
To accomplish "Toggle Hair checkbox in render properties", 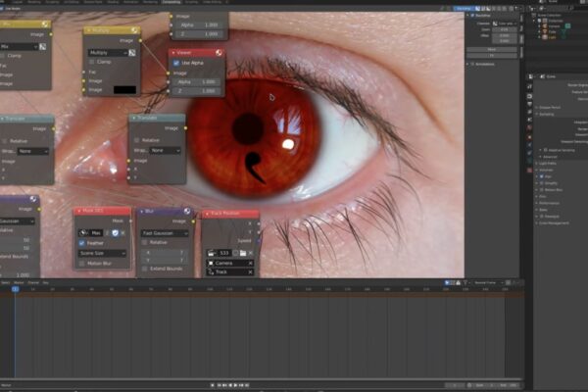I will 542,176.
